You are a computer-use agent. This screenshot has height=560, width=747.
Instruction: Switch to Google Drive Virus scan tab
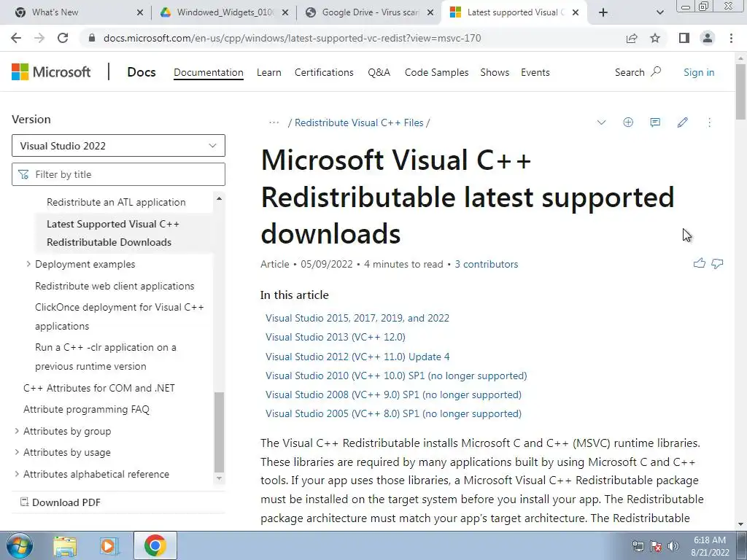pyautogui.click(x=369, y=12)
